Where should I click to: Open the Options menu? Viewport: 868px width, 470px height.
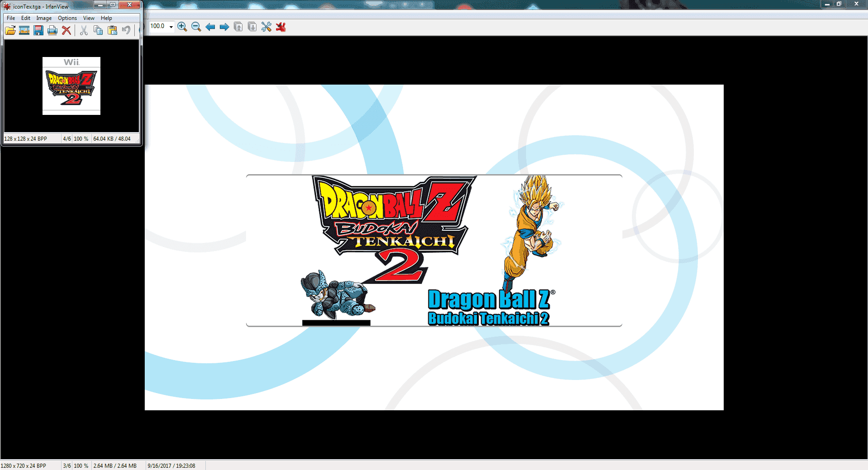click(x=67, y=18)
